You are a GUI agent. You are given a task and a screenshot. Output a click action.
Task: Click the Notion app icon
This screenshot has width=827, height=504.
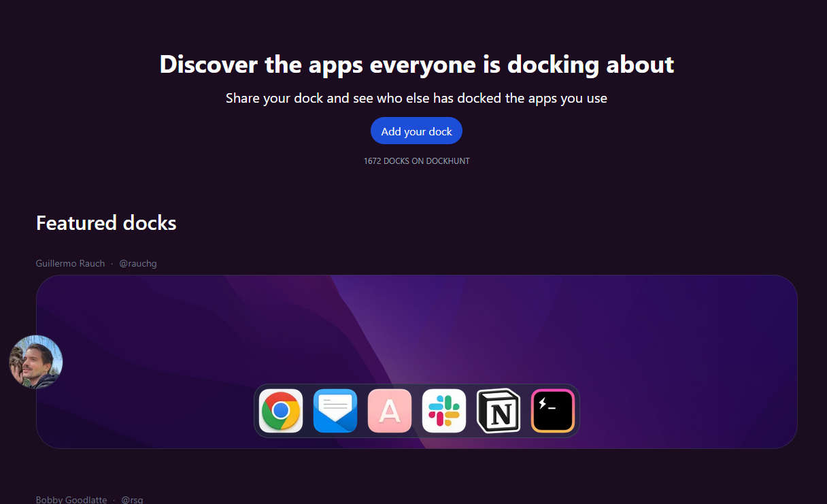click(499, 411)
